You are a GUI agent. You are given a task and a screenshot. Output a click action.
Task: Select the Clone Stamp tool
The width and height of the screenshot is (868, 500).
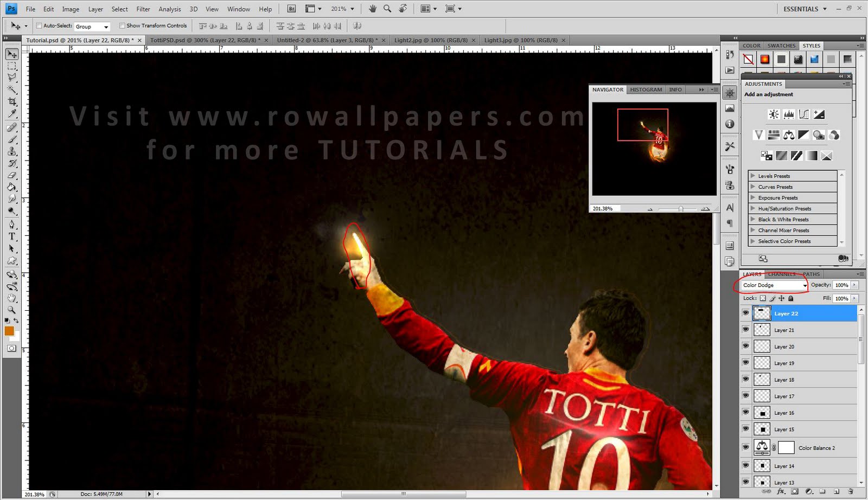click(x=12, y=151)
